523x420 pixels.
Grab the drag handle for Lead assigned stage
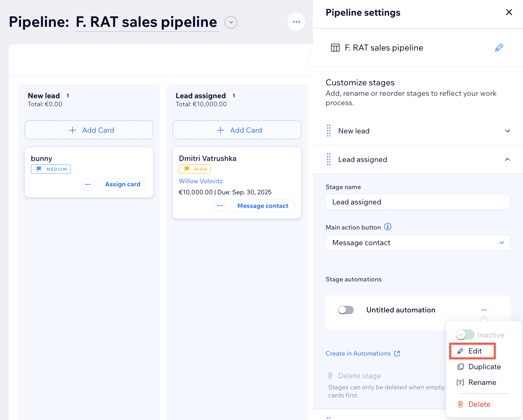pyautogui.click(x=329, y=160)
